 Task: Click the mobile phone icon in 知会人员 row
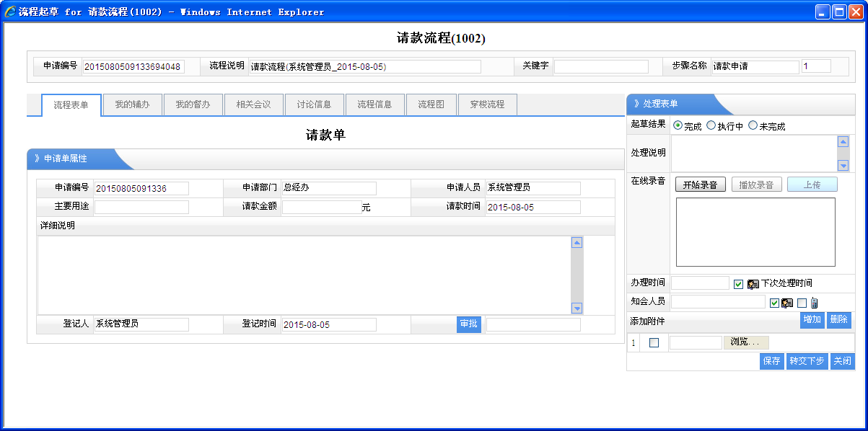click(814, 303)
